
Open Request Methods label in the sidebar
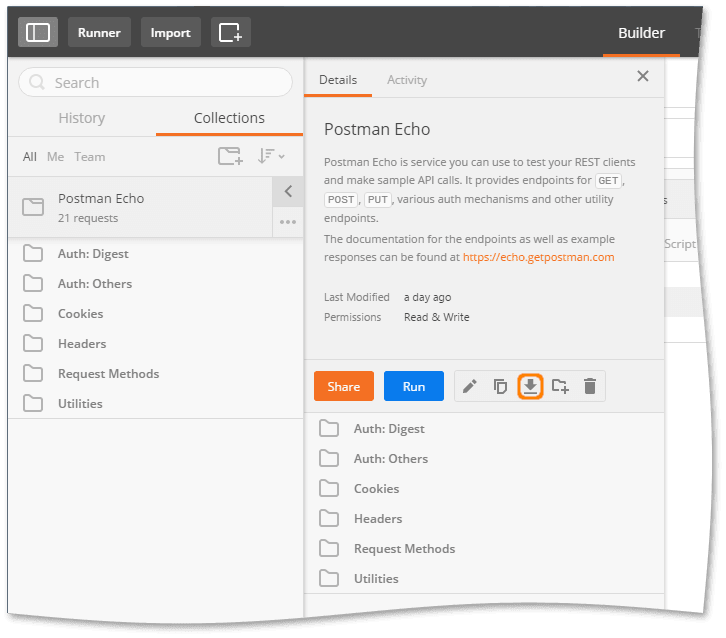[108, 374]
